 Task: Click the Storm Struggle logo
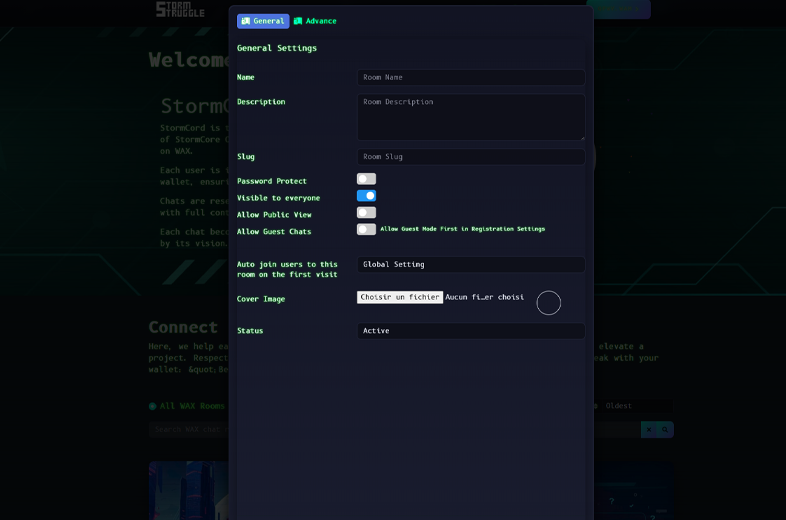[x=180, y=9]
